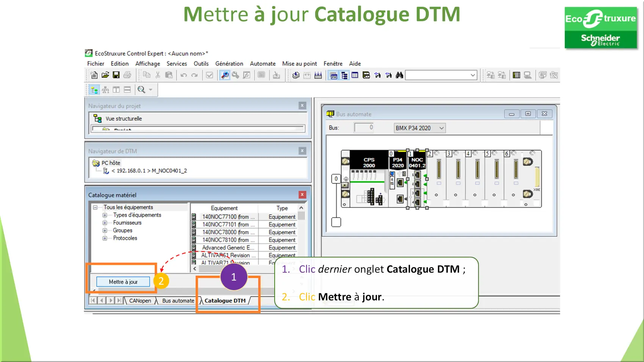Screen dimensions: 644x362
Task: Close the Catalogue matériel panel
Action: tap(302, 195)
